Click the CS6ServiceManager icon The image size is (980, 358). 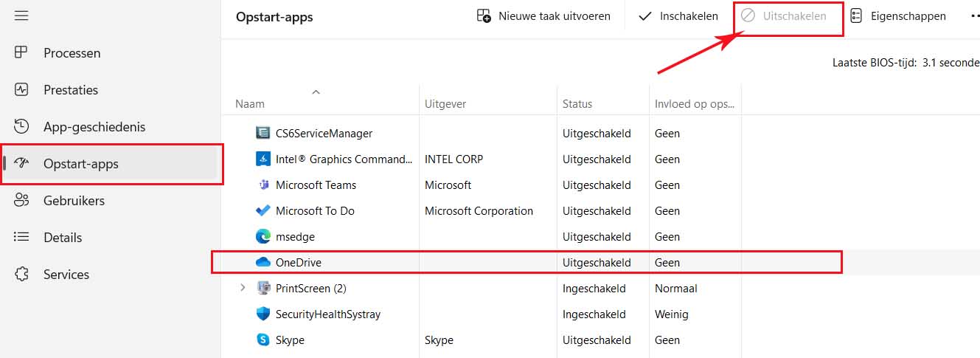pos(263,133)
